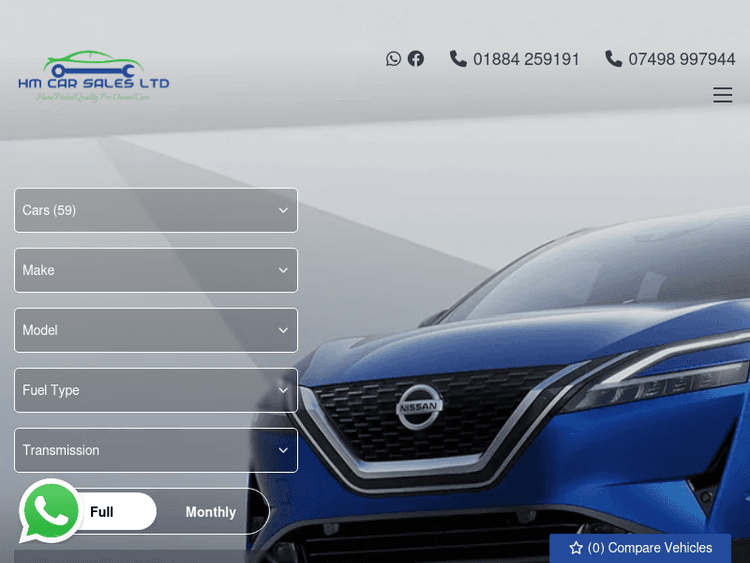Call landline number 01884 259191
750x563 pixels.
pyautogui.click(x=515, y=59)
